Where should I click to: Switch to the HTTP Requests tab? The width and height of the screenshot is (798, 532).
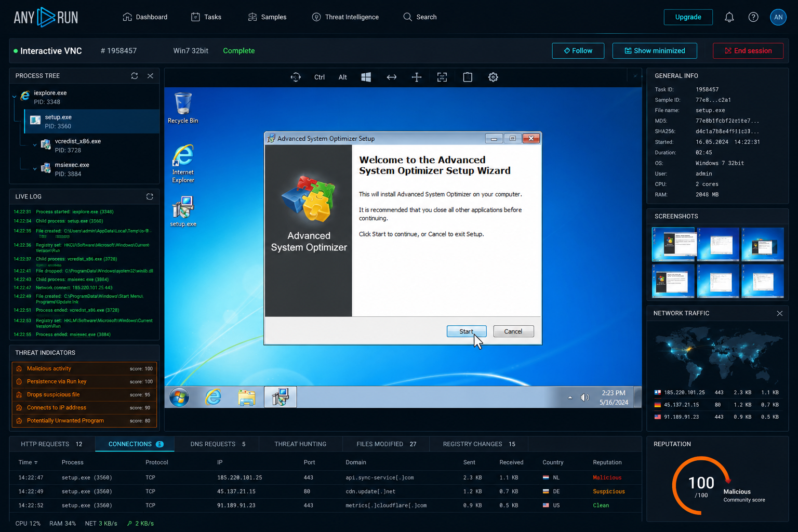[x=51, y=444]
